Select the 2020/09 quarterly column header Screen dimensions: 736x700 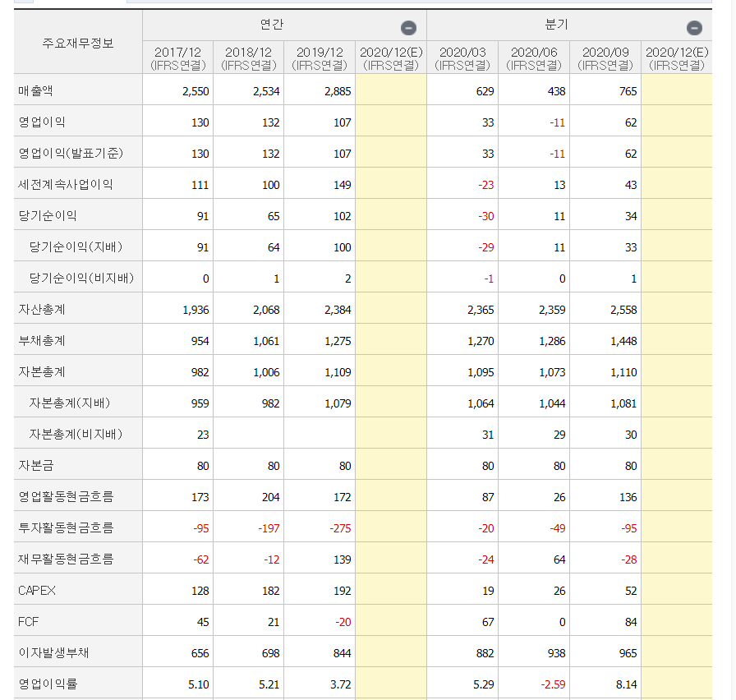click(x=605, y=58)
